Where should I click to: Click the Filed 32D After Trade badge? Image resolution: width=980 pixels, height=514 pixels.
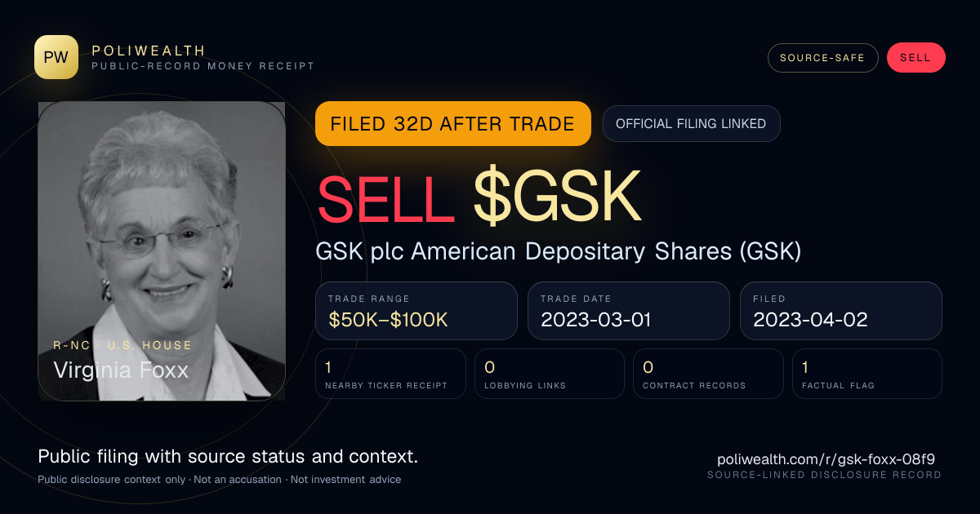click(453, 124)
